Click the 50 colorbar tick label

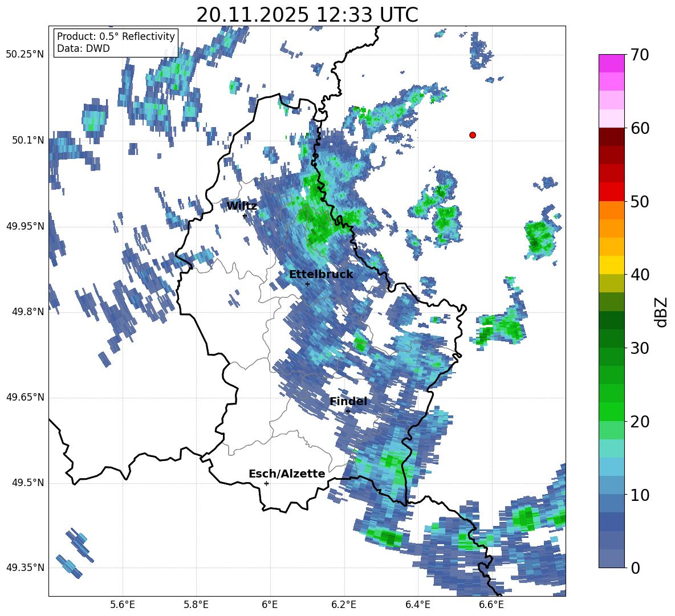(x=640, y=202)
